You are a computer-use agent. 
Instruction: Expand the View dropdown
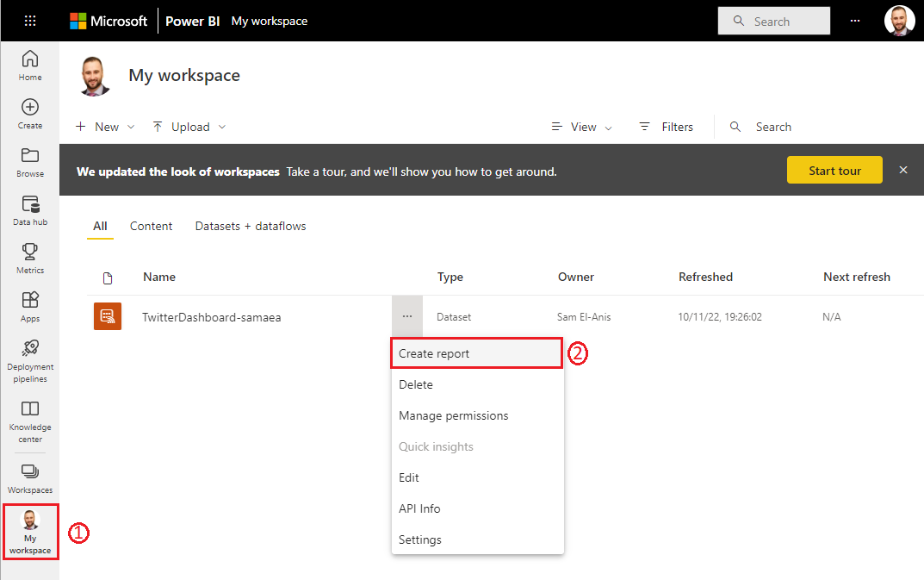[x=581, y=127]
